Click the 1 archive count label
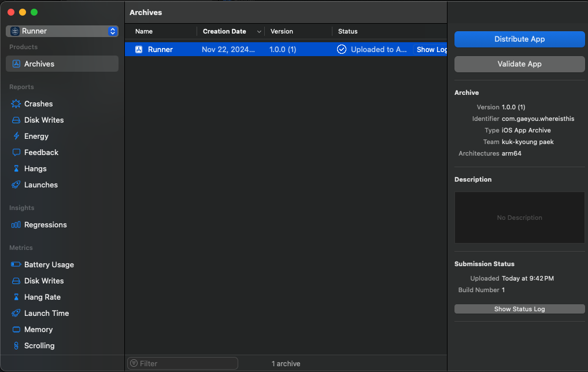This screenshot has width=588, height=372. (x=286, y=364)
